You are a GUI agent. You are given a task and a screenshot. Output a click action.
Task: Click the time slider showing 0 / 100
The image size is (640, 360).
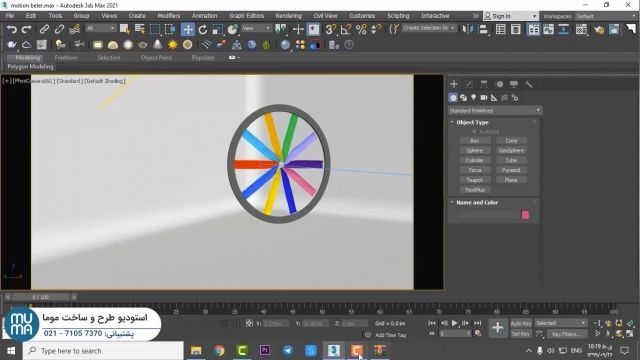[40, 297]
